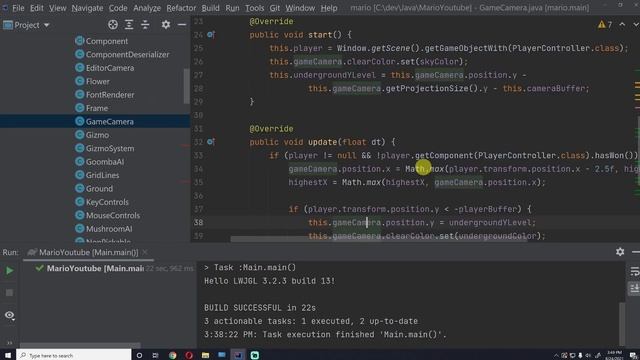Viewport: 640px width, 360px height.
Task: Show hidden system tray icons chevron
Action: [556, 356]
